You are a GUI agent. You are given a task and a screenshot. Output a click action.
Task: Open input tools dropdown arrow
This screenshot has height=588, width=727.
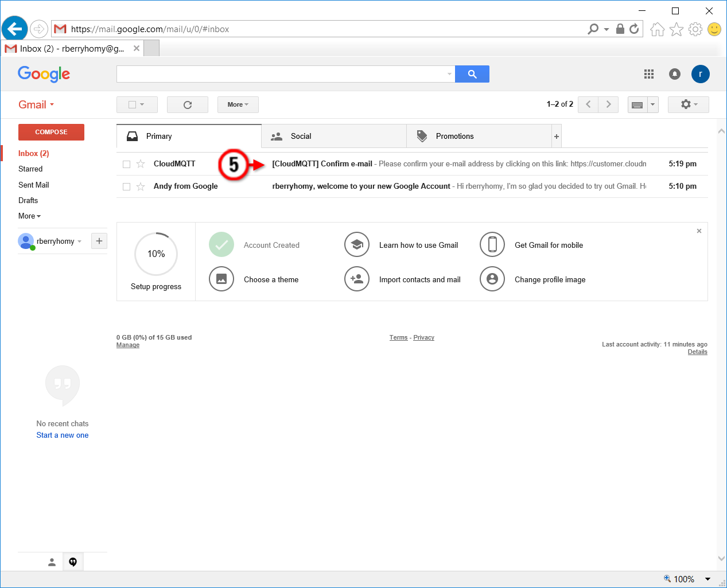652,104
